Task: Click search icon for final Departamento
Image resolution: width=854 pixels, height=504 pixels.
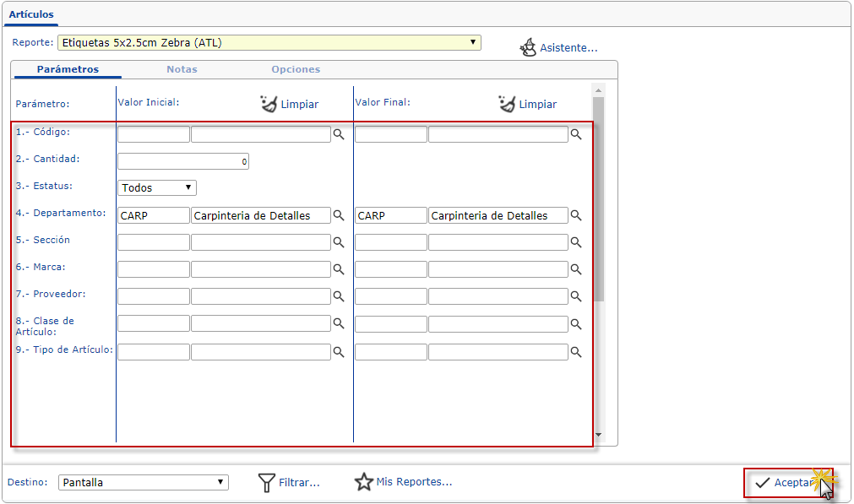Action: pos(576,215)
